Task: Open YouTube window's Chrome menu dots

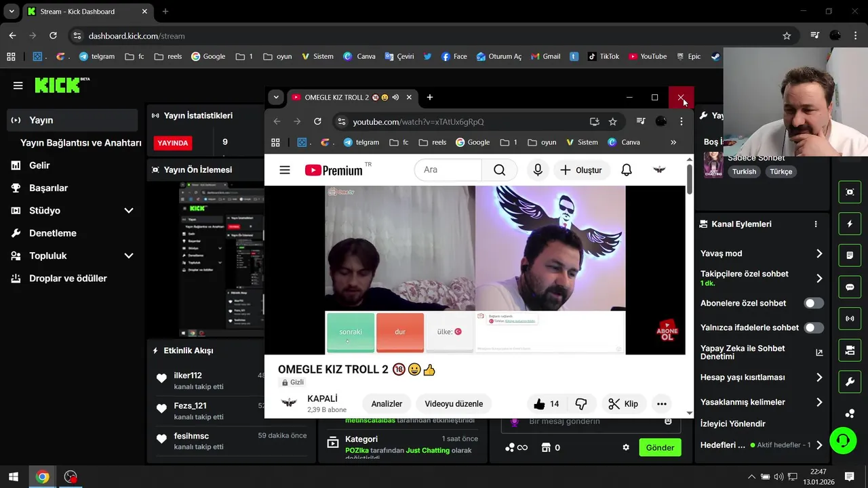Action: click(682, 121)
